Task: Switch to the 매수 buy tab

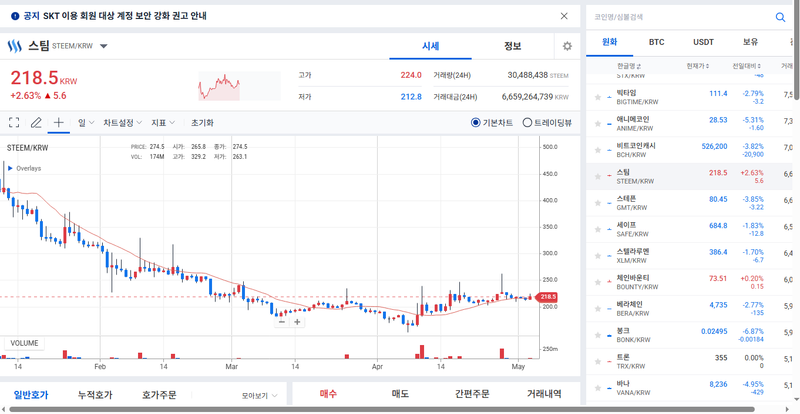Action: click(328, 394)
